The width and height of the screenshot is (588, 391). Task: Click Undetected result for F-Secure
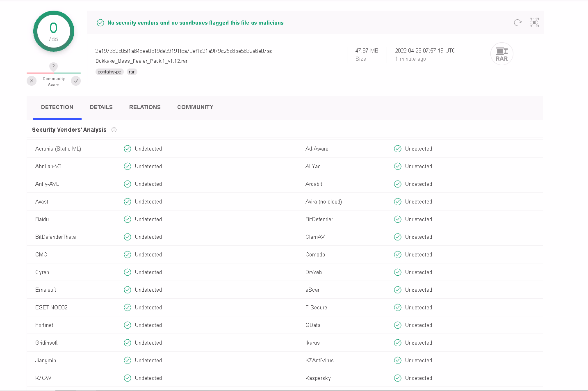pos(419,307)
